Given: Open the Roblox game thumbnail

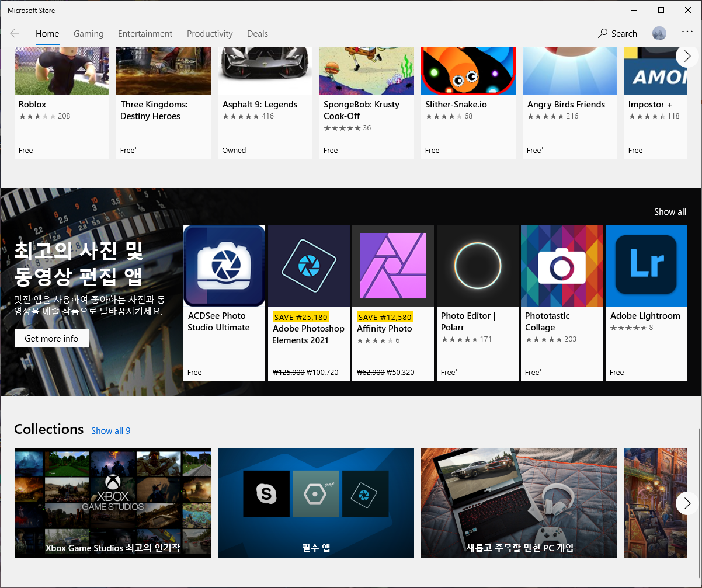Looking at the screenshot, I should (x=62, y=71).
